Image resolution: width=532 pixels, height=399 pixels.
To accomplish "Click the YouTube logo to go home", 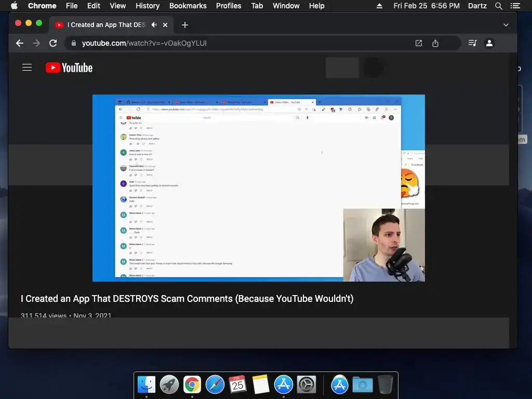I will 69,68.
